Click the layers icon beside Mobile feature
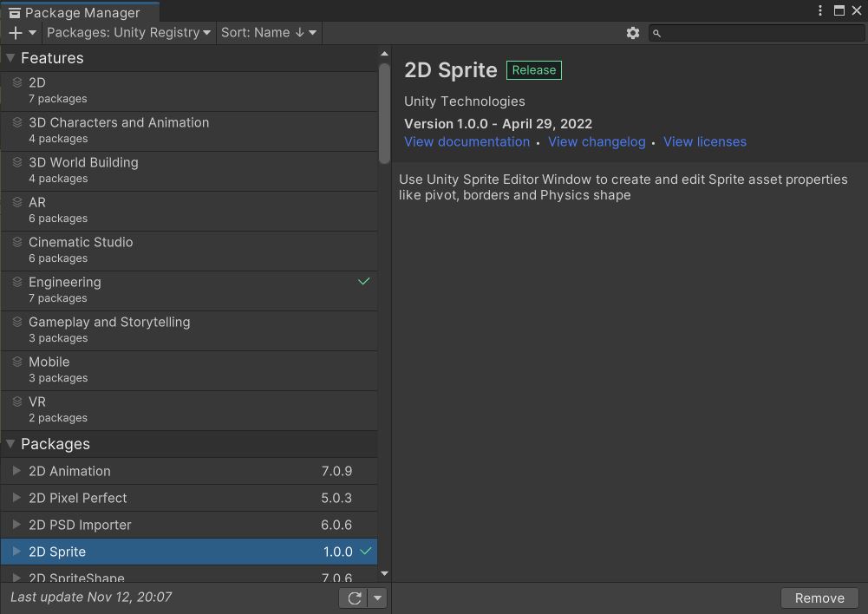Image resolution: width=868 pixels, height=614 pixels. 17,362
